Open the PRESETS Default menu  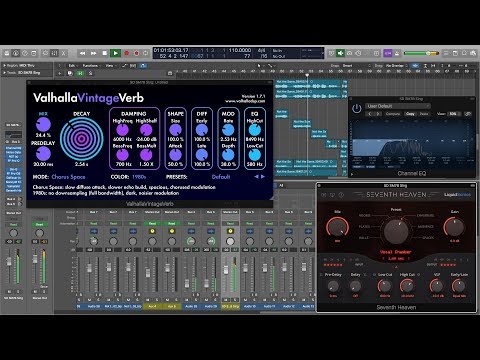coord(221,177)
